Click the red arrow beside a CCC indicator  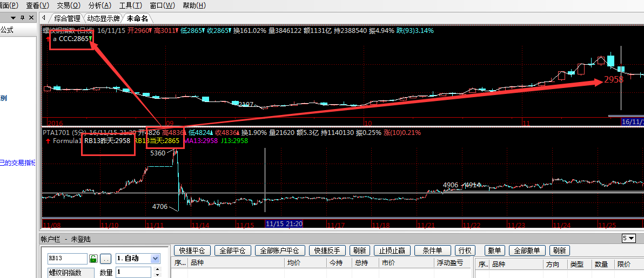(48, 39)
